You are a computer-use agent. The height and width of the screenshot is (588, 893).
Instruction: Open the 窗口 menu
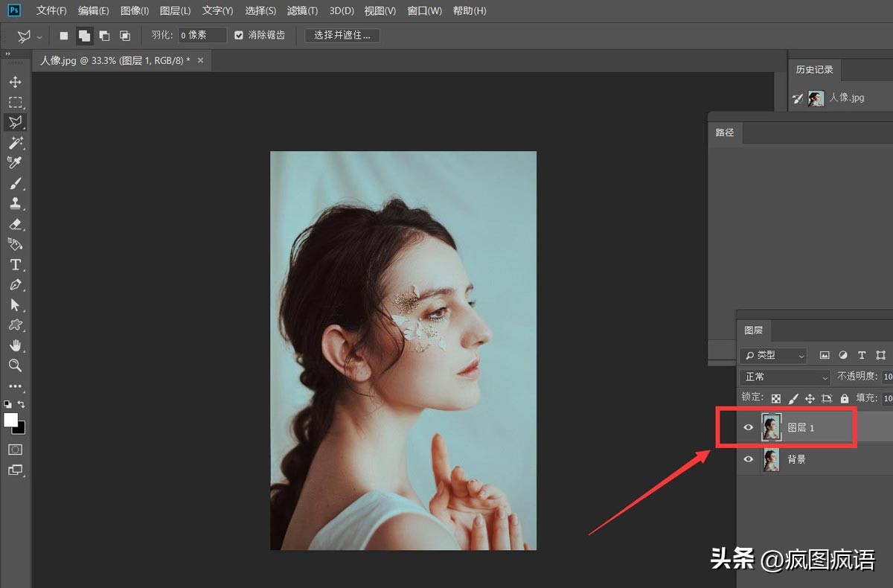(x=424, y=10)
